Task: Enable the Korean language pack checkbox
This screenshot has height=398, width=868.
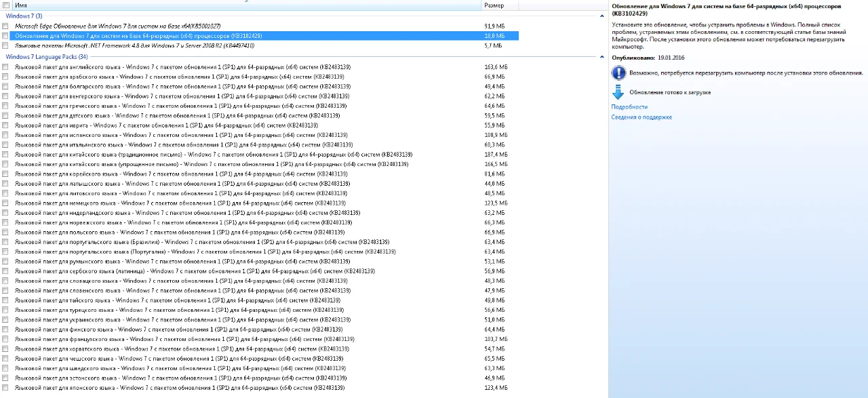Action: (x=5, y=174)
